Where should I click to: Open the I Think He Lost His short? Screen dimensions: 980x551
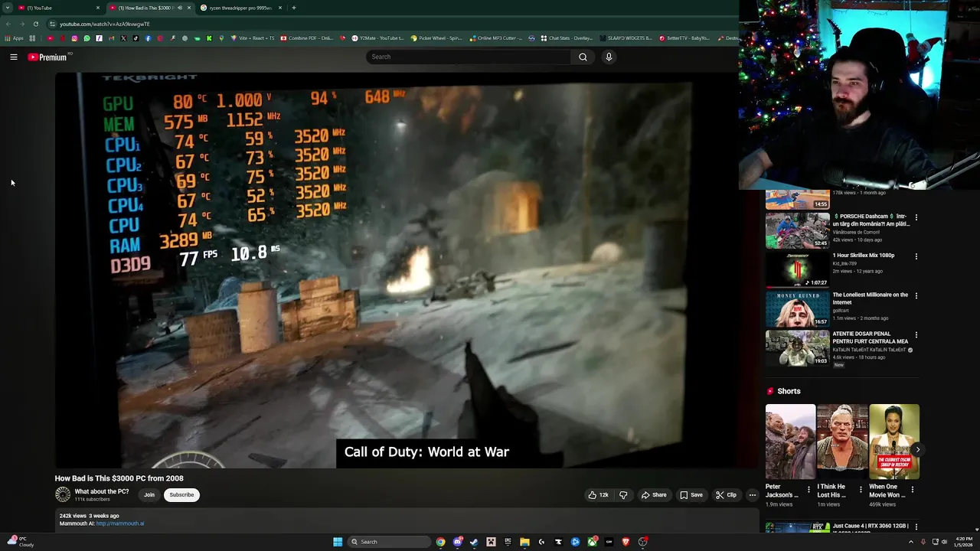click(x=842, y=441)
